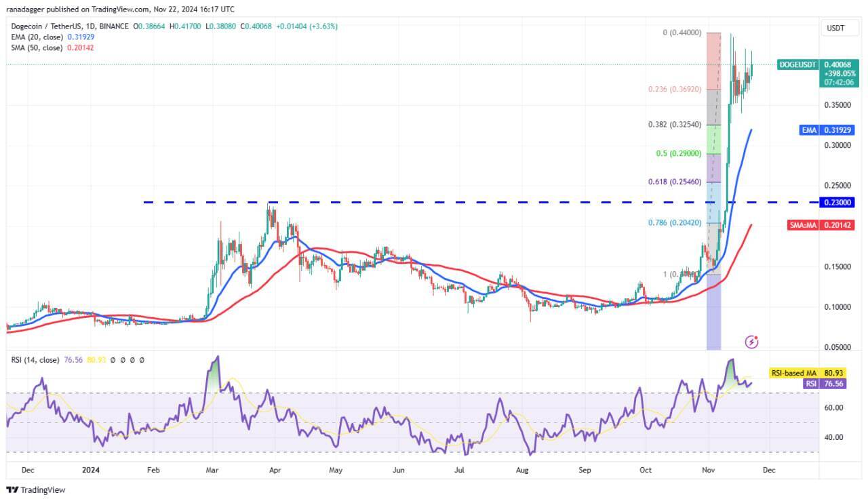Click the Mar label on time axis

coord(212,469)
